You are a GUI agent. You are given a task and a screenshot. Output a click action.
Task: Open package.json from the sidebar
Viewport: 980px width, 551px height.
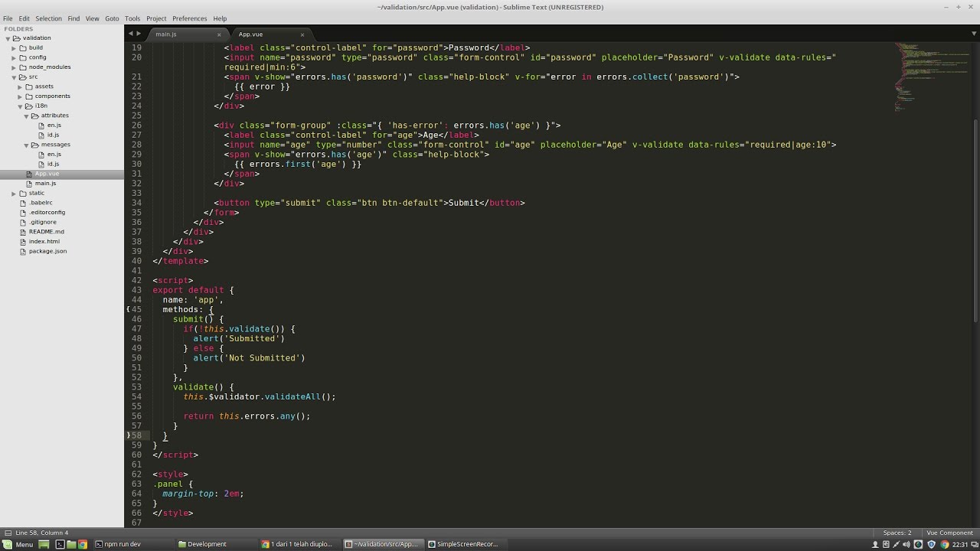(47, 251)
